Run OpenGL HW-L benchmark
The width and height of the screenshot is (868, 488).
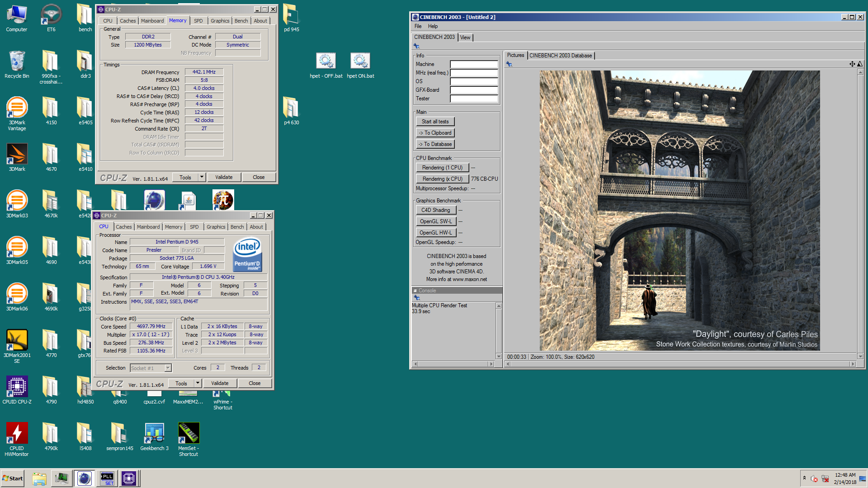point(436,233)
